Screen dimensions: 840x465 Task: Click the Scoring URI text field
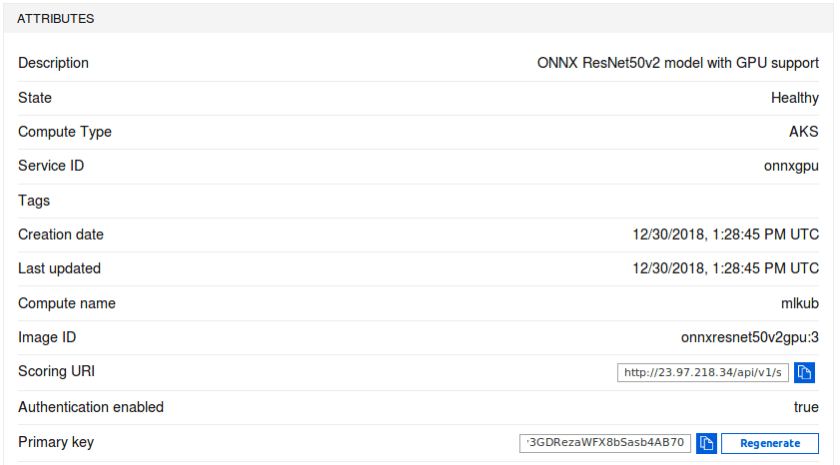click(x=703, y=373)
